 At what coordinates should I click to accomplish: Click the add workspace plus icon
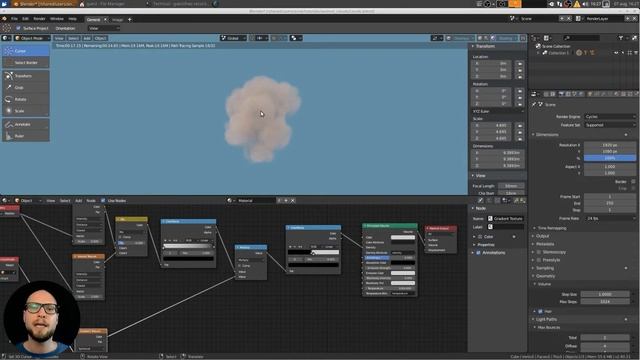tap(130, 19)
